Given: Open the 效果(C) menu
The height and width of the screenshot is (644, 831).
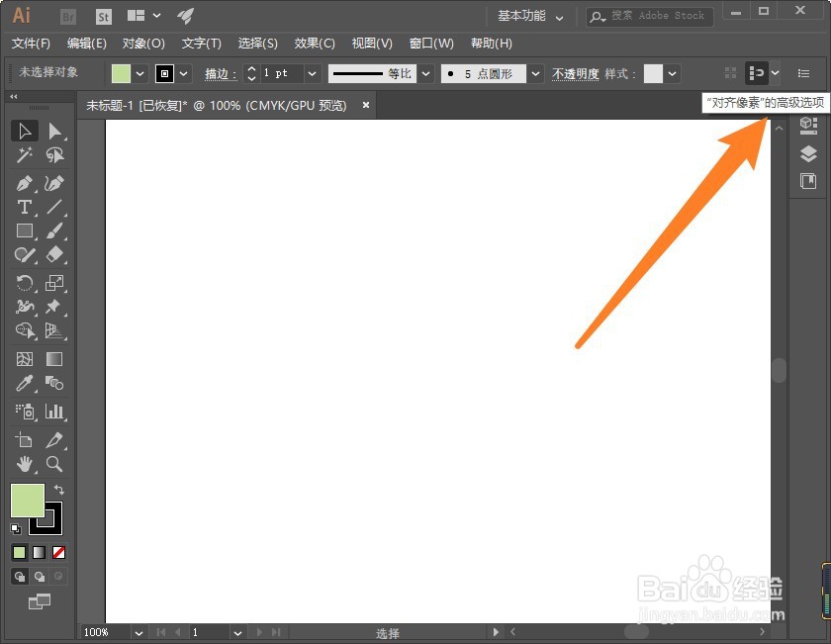Looking at the screenshot, I should tap(315, 44).
